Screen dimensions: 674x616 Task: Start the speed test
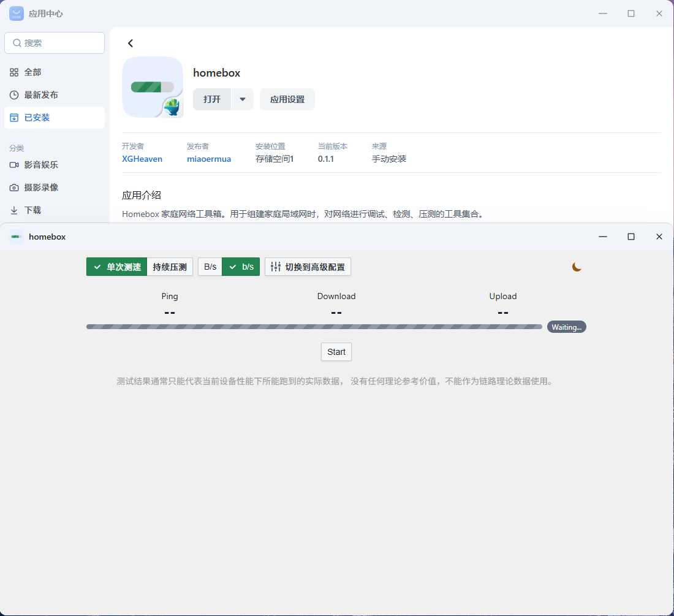(336, 352)
